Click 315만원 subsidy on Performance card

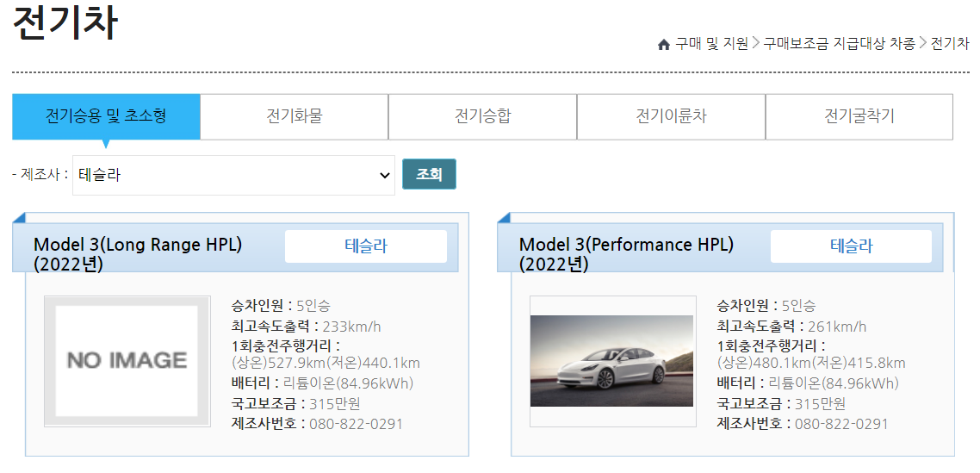click(820, 403)
